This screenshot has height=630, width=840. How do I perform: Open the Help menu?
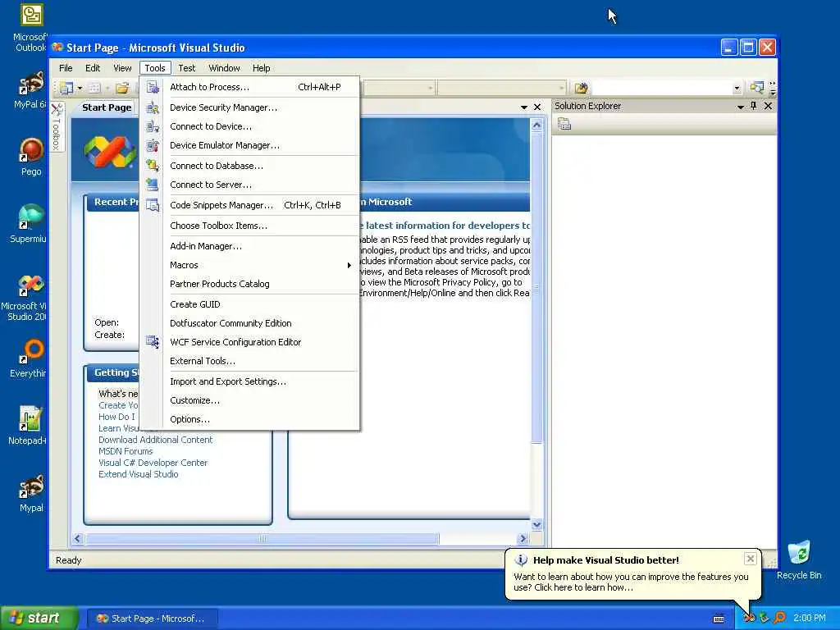click(x=261, y=68)
